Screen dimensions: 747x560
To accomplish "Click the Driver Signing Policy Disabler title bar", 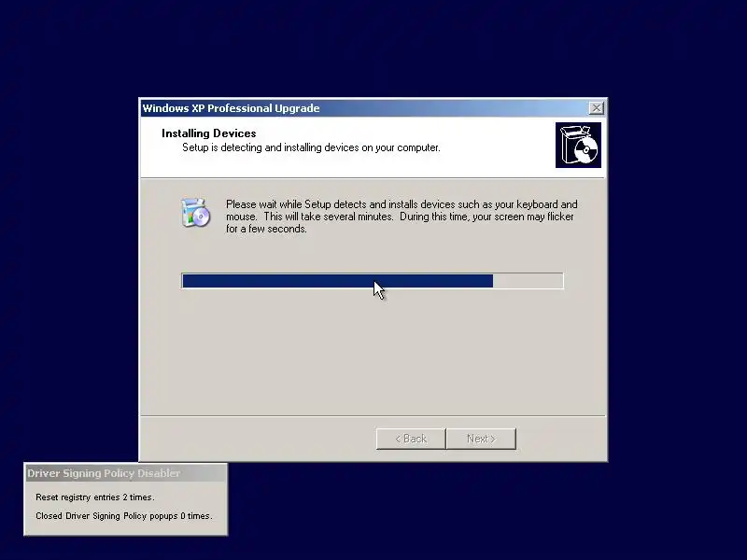I will click(x=126, y=473).
